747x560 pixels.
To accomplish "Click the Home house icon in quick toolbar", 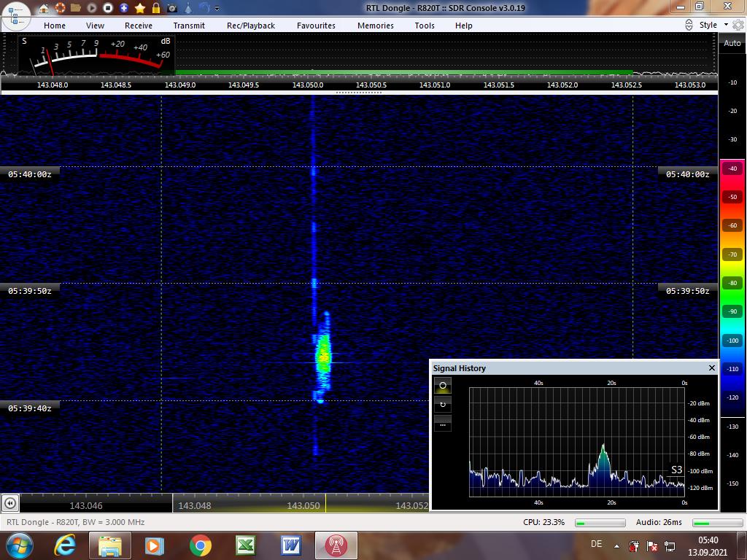I will tap(43, 8).
